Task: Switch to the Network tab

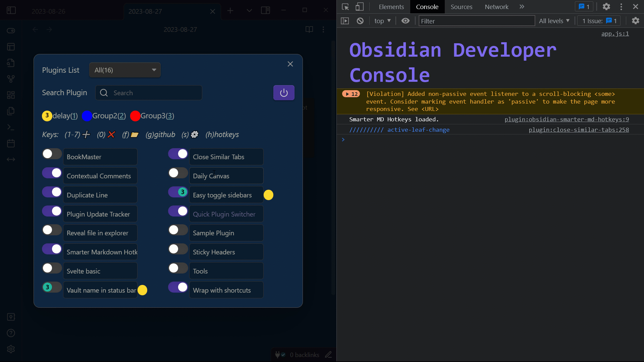Action: point(496,7)
